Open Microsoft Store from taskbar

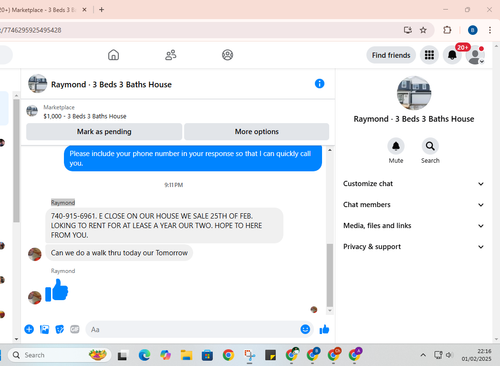pos(207,355)
